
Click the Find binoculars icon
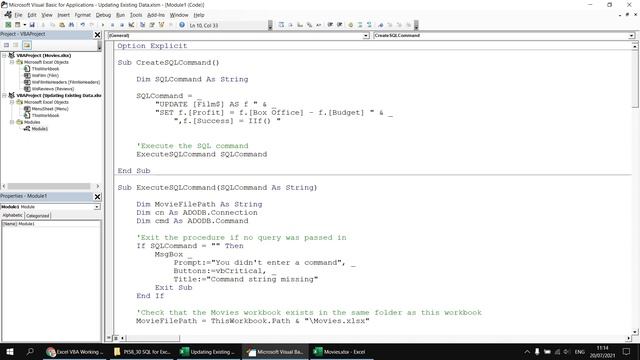pyautogui.click(x=71, y=25)
